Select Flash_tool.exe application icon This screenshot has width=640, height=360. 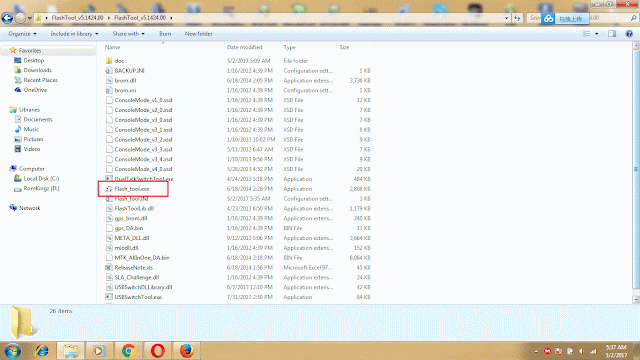pos(109,189)
